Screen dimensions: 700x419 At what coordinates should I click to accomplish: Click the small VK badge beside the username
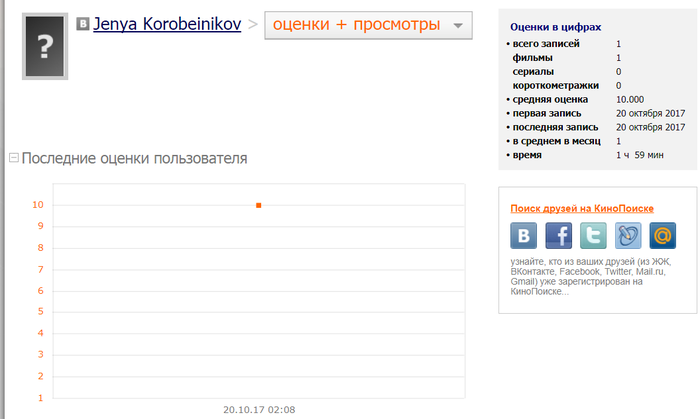coord(83,25)
